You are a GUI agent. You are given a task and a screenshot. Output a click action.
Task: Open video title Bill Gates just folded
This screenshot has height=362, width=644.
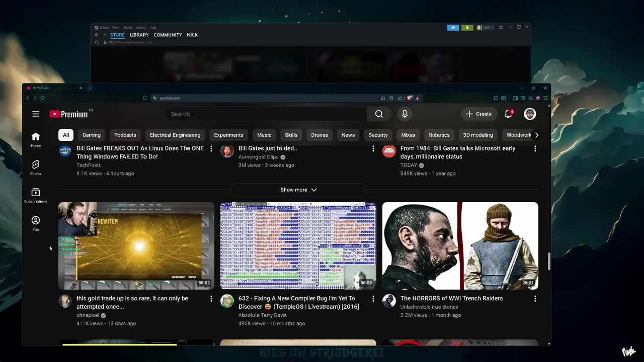pyautogui.click(x=268, y=148)
